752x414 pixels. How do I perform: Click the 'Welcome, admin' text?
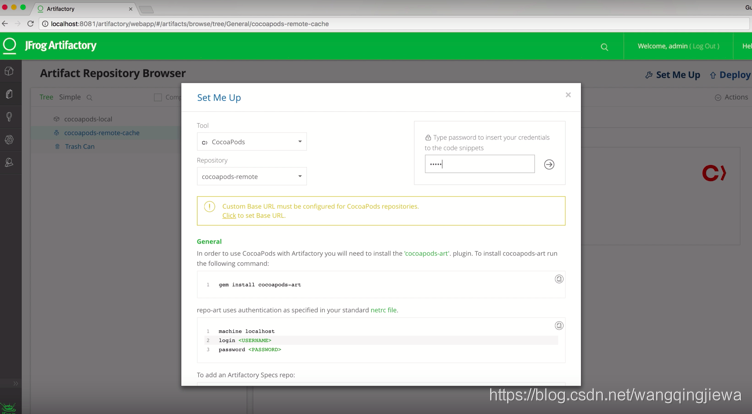[x=662, y=46]
